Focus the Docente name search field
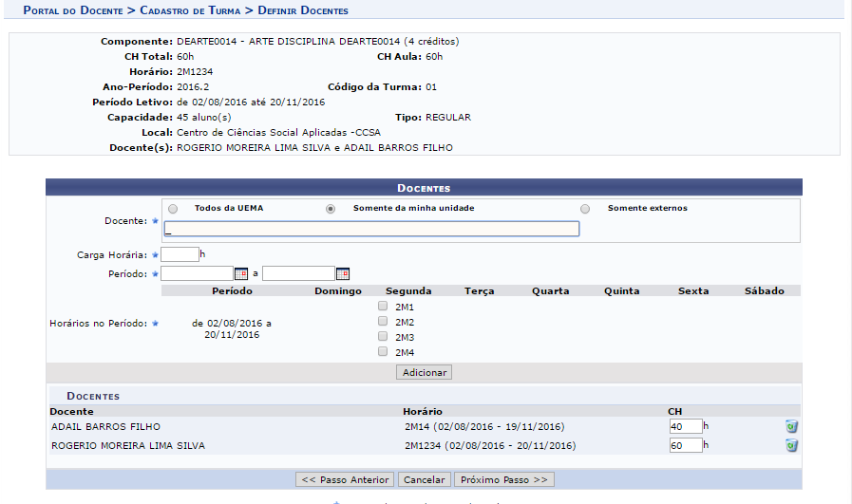 pos(371,229)
